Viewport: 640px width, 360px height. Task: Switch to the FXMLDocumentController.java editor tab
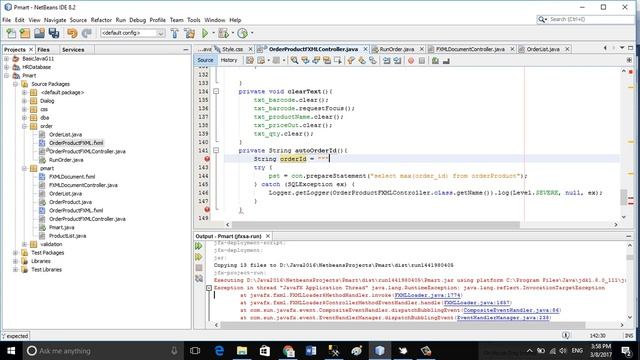coord(470,49)
